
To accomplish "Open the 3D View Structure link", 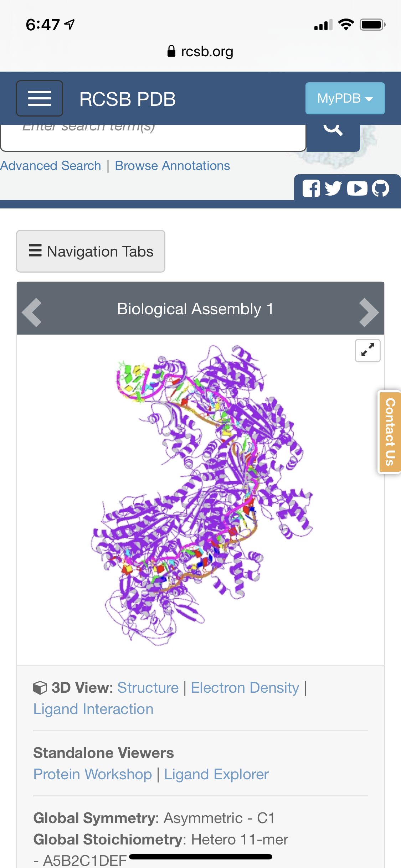I will click(148, 688).
